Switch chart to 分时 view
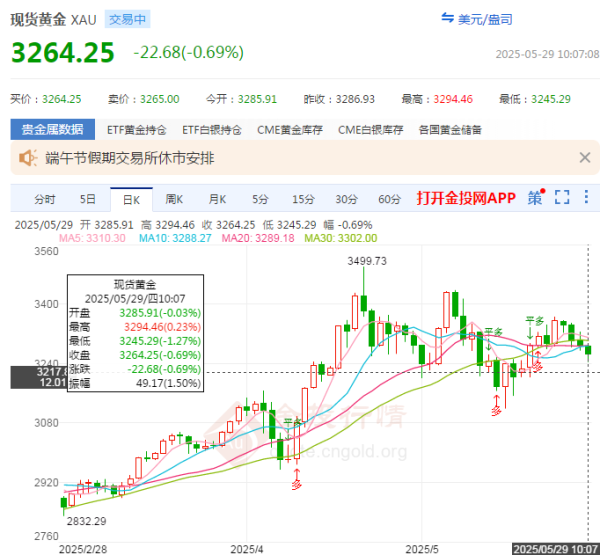The height and width of the screenshot is (555, 600). click(45, 199)
